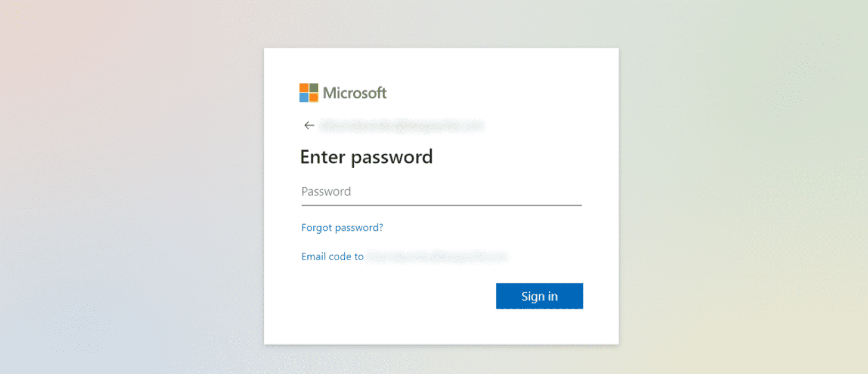Click the blurred email address in the email code link
The image size is (868, 374).
[x=437, y=256]
